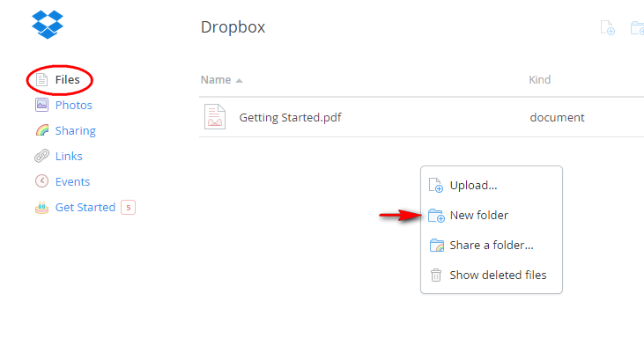Open the Sharing page
Screen dimensions: 644x338
[76, 131]
